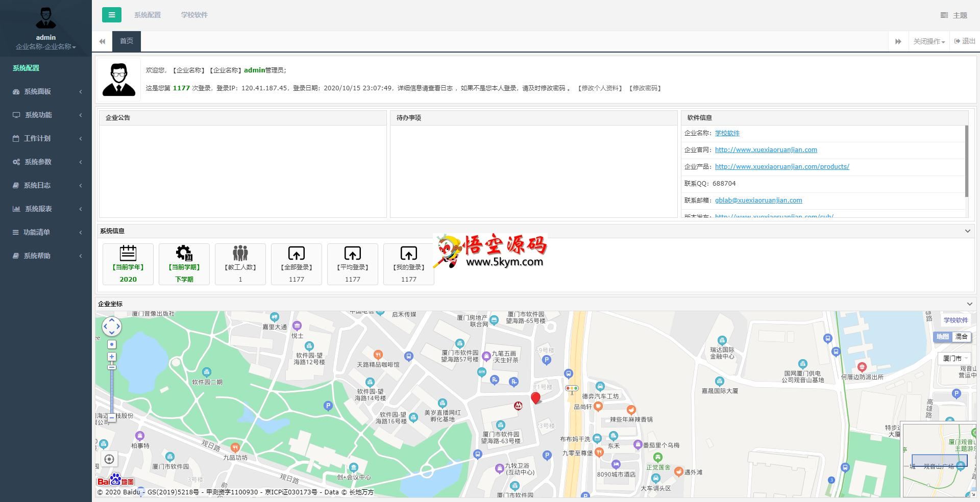Click the map pan direction control
Viewport: 980px width, 502px height.
[112, 327]
